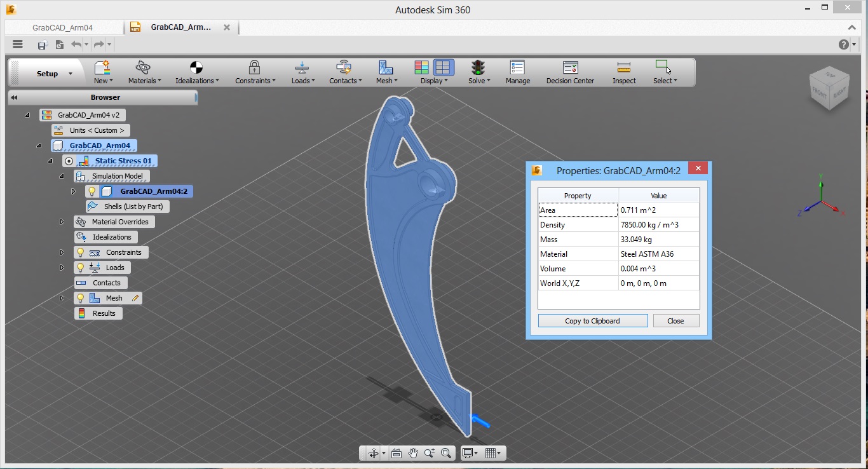Expand the Loads tree node
The image size is (868, 469).
[62, 268]
